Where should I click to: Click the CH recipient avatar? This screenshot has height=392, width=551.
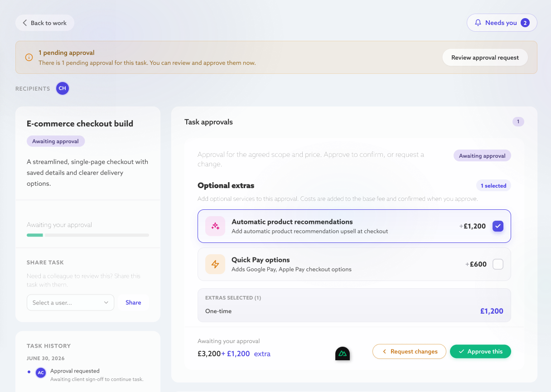click(x=63, y=88)
